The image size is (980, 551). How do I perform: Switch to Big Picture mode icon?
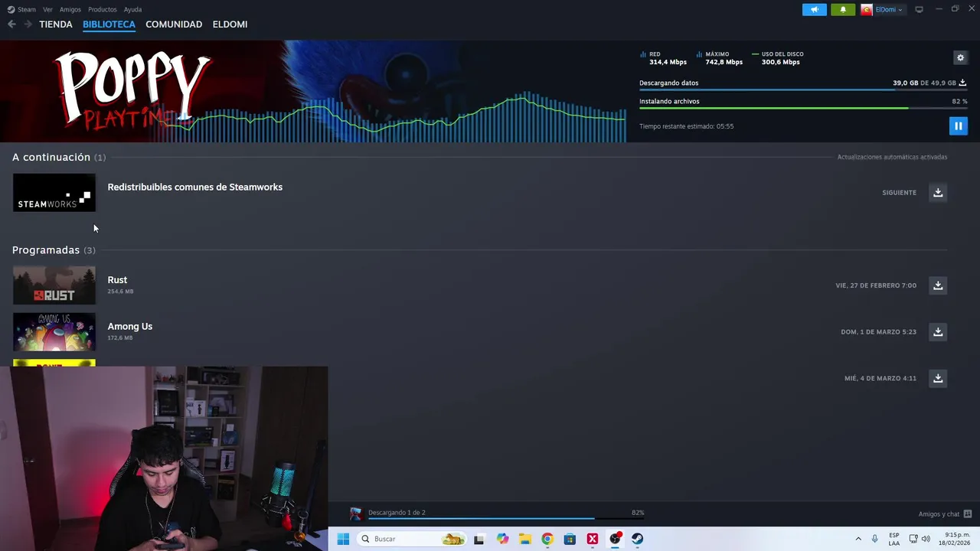coord(919,9)
